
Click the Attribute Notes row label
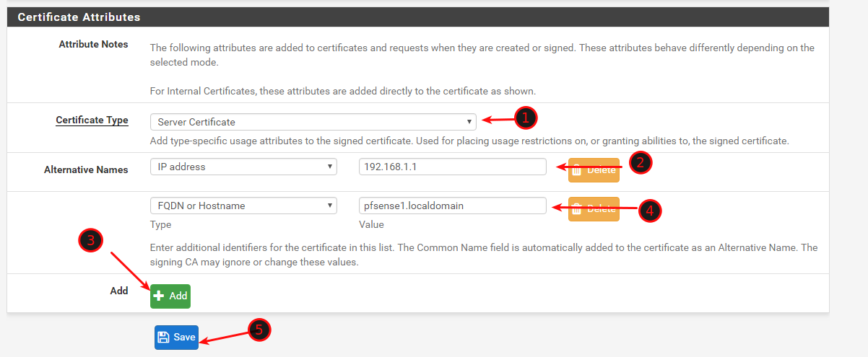coord(93,44)
